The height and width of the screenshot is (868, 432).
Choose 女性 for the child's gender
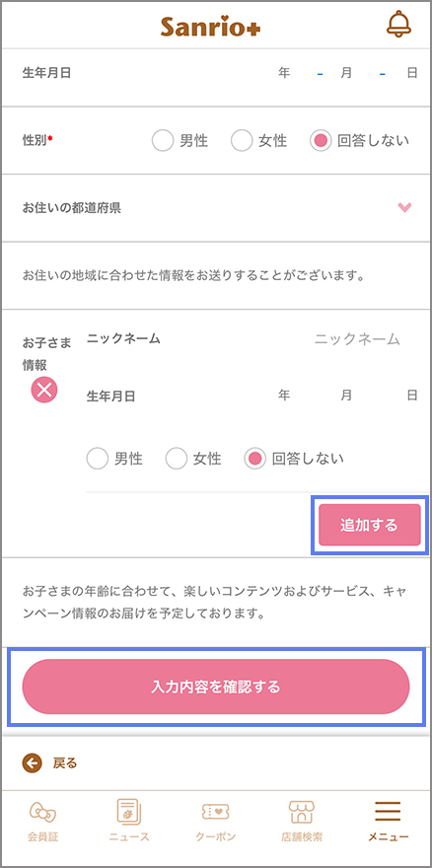(x=177, y=459)
